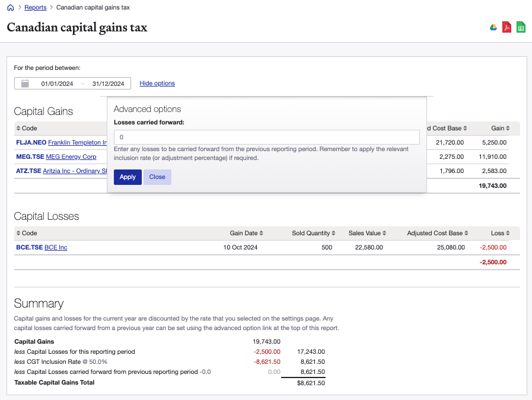Image resolution: width=532 pixels, height=400 pixels.
Task: Sort Capital Gains table by Code
Action: tap(27, 128)
